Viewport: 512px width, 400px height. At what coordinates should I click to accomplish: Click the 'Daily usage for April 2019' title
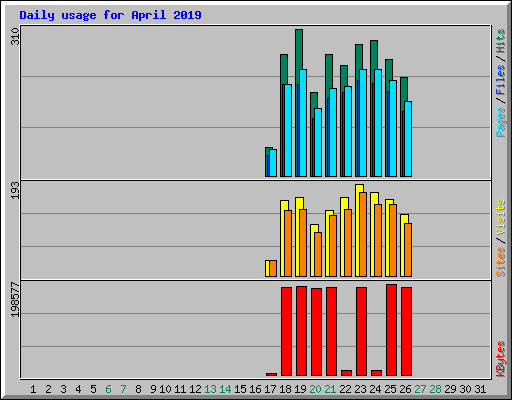(110, 15)
